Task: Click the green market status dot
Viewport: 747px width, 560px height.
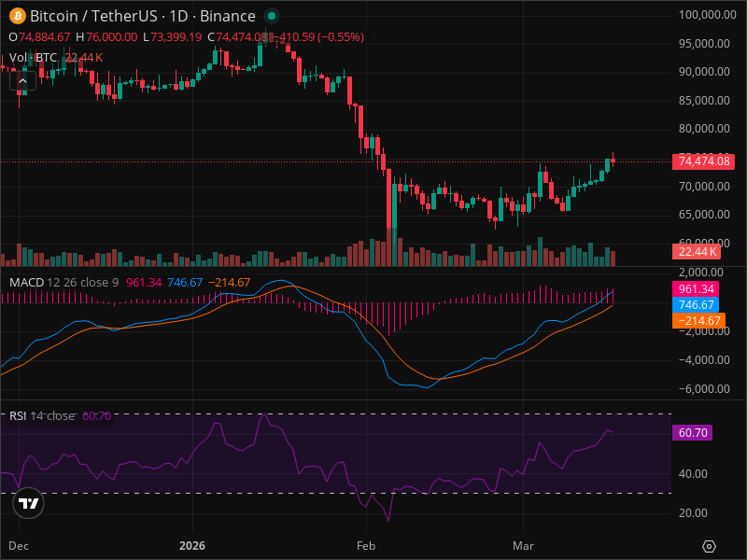Action: click(272, 16)
